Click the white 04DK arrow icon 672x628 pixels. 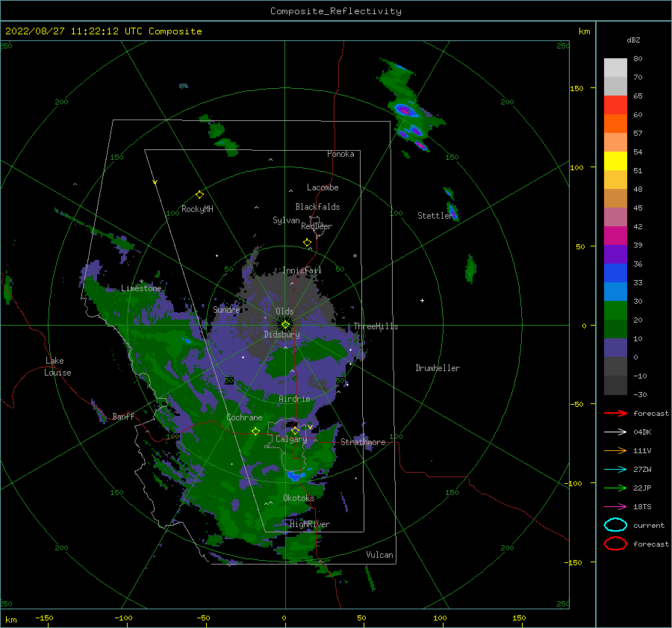coord(615,432)
